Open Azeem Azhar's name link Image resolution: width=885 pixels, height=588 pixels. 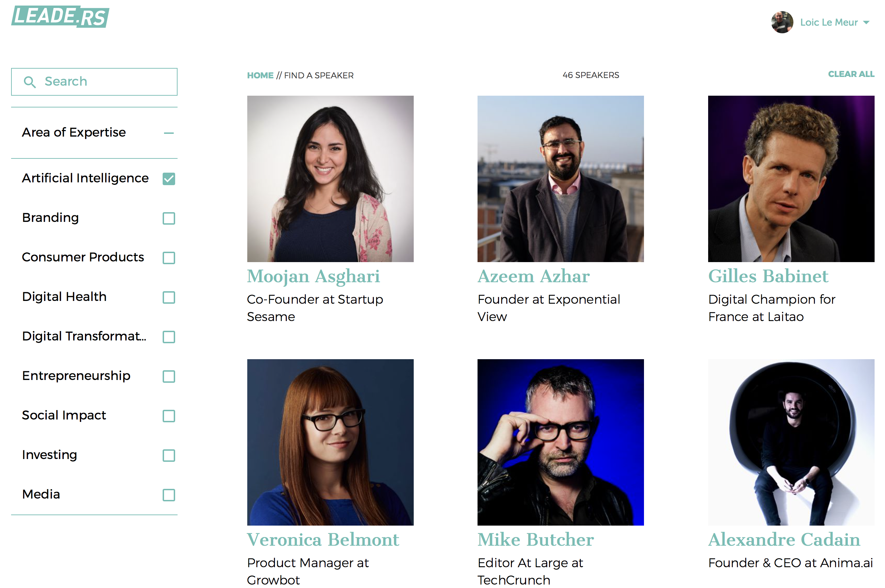(x=533, y=276)
